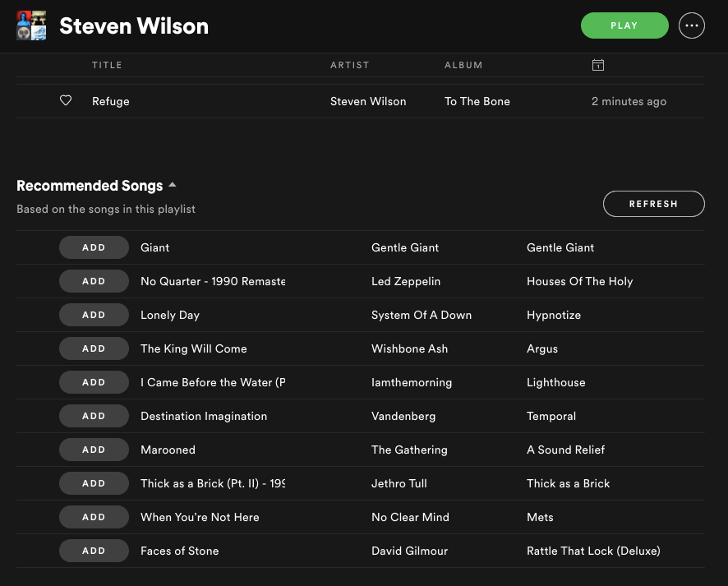Open the Mets album link
The width and height of the screenshot is (728, 586).
point(540,517)
